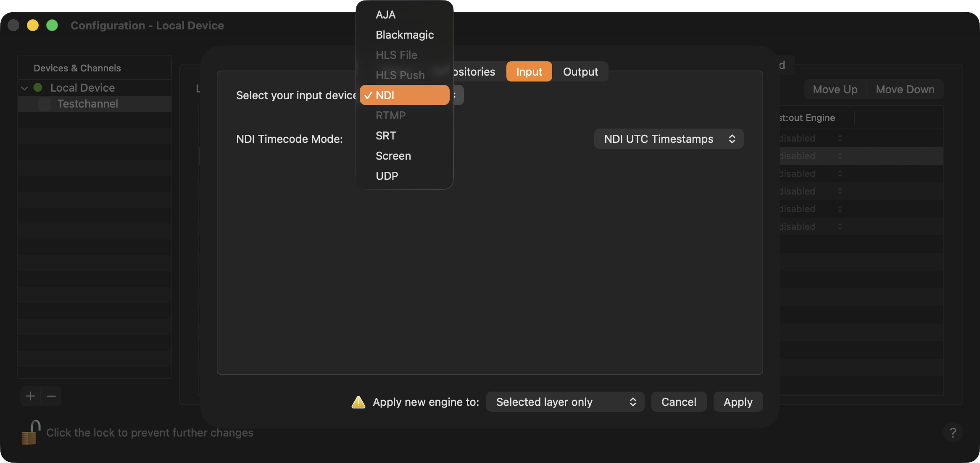Toggle the Testchannel checkbox
This screenshot has width=980, height=463.
point(44,104)
